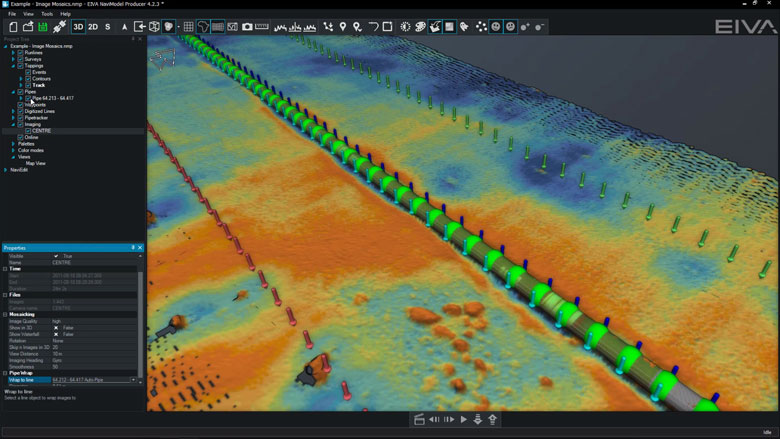
Task: Click the camera screenshot icon
Action: click(247, 27)
